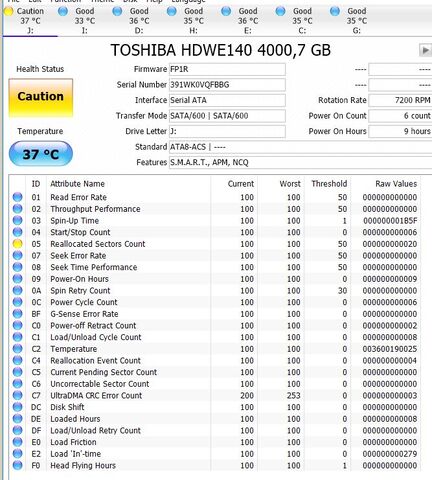Click threshold value 30 for Spin Retry Count
432x480 pixels.
[x=342, y=291]
